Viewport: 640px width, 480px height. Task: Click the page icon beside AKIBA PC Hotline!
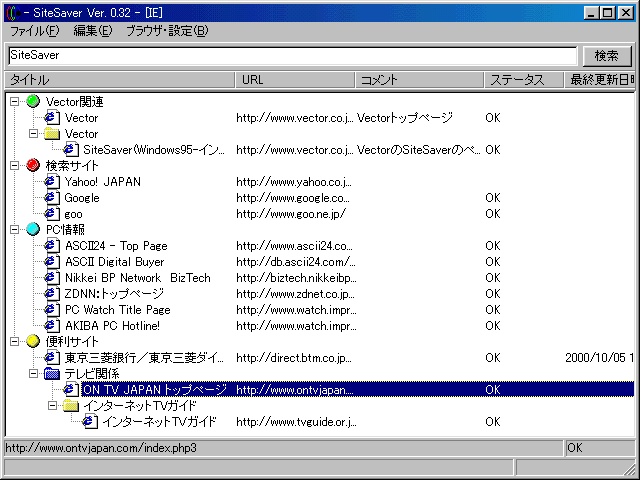click(52, 326)
